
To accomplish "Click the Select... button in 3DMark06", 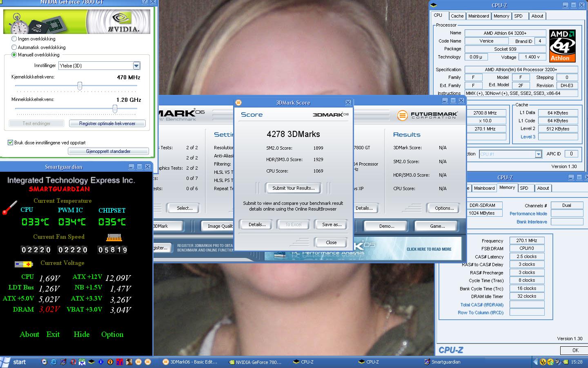I will 185,208.
